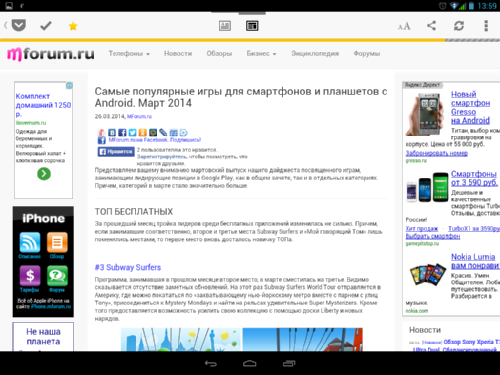Tap the Android back navigation button
The height and width of the screenshot is (375, 500).
211,363
